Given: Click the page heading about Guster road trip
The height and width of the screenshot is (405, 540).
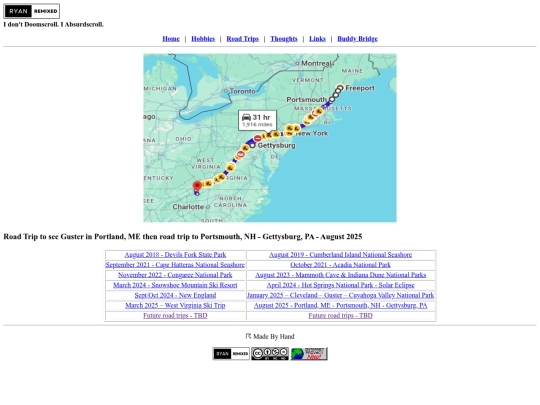Looking at the screenshot, I should tap(183, 237).
